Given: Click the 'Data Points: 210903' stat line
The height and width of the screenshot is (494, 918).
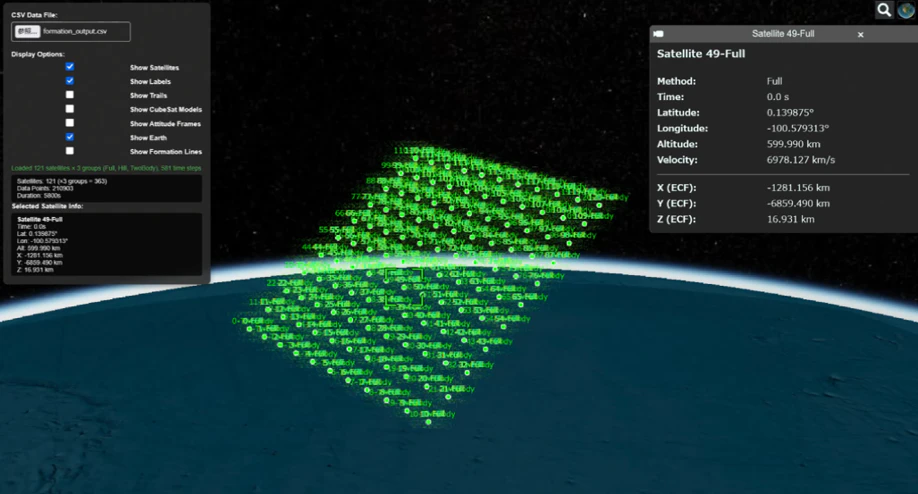Looking at the screenshot, I should [x=45, y=188].
